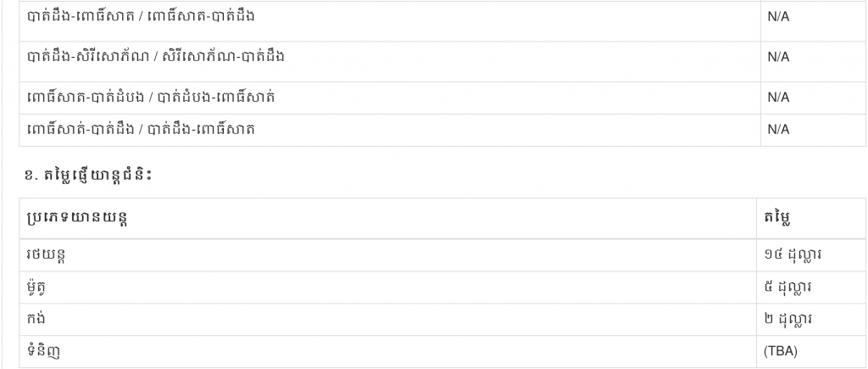The image size is (868, 369).
Task: Click N/A in the សិរីសោភ័ណ route row
Action: (778, 57)
